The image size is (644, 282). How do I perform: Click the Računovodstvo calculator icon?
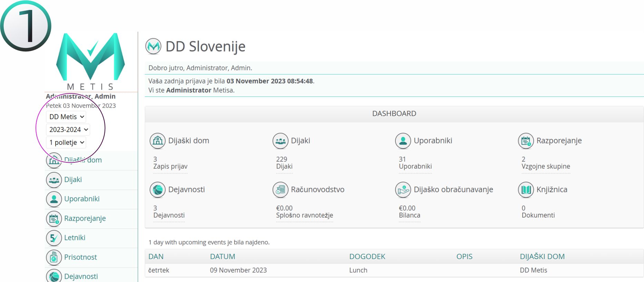point(280,190)
